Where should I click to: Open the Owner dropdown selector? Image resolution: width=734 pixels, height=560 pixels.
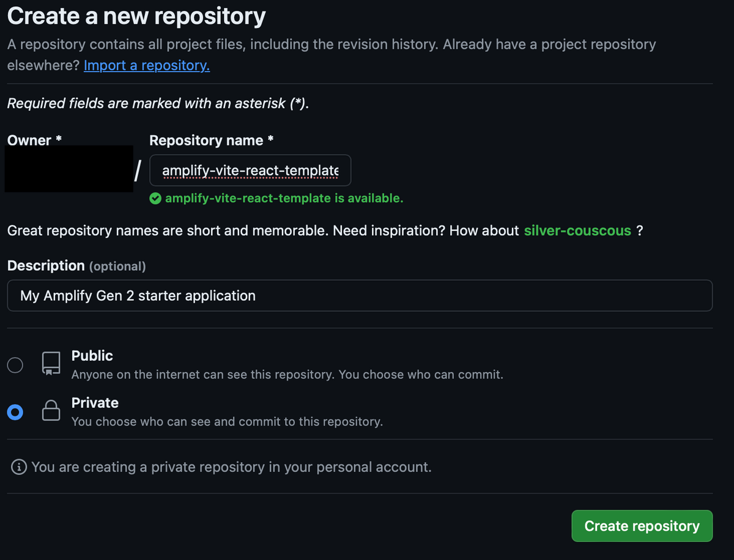[x=69, y=169]
